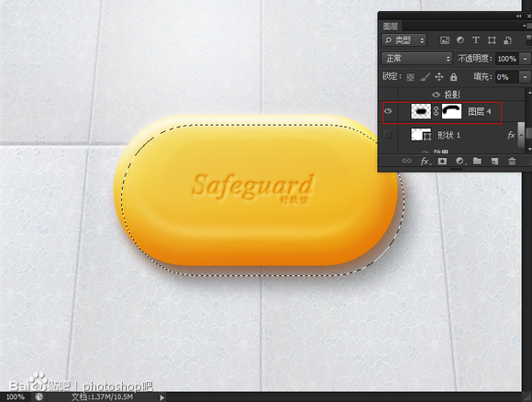This screenshot has height=402, width=532.
Task: Show the 形状 1 layer visibility box
Action: click(388, 135)
